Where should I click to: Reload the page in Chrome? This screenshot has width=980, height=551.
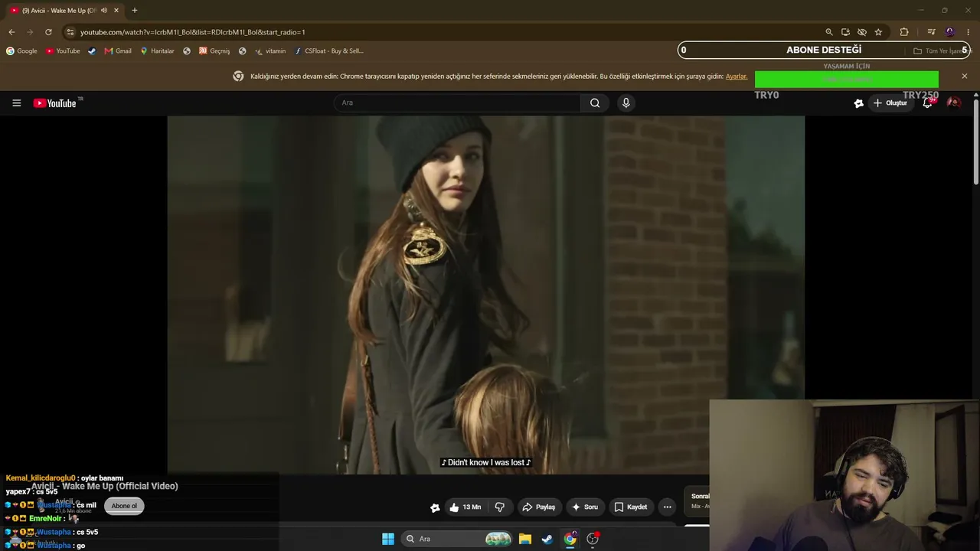click(x=48, y=32)
